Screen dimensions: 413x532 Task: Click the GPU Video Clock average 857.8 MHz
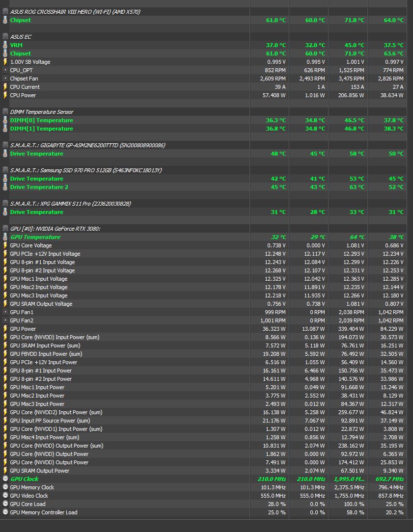pyautogui.click(x=390, y=496)
